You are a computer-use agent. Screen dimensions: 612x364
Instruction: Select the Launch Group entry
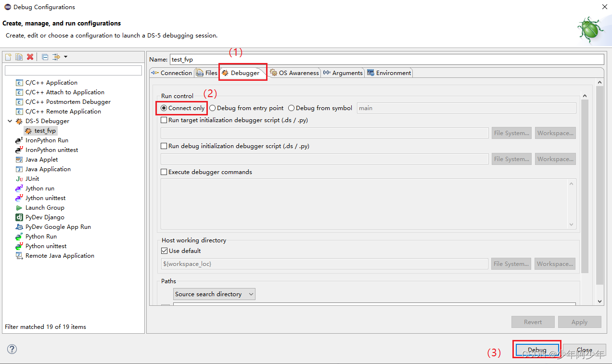(x=45, y=207)
